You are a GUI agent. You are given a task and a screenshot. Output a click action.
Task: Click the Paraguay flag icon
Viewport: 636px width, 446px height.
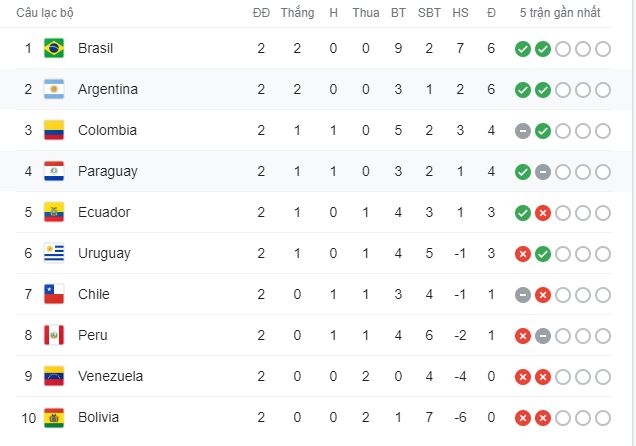[x=54, y=171]
